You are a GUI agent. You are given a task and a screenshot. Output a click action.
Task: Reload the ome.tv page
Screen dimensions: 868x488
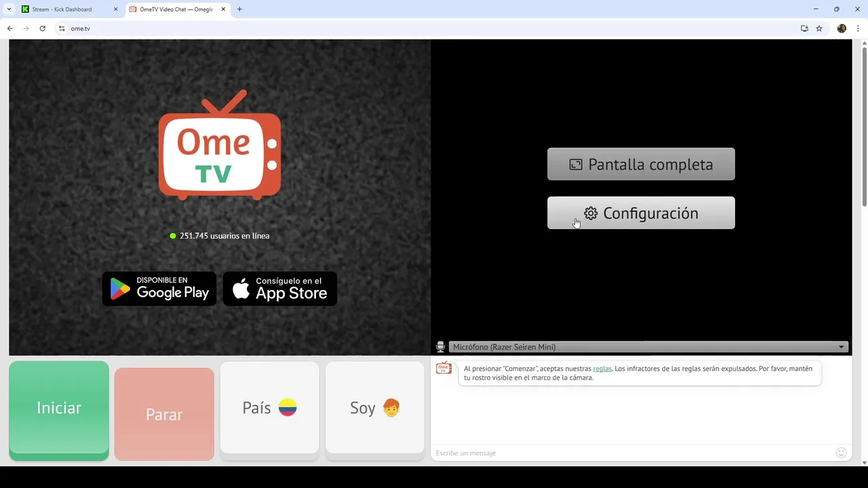point(42,28)
